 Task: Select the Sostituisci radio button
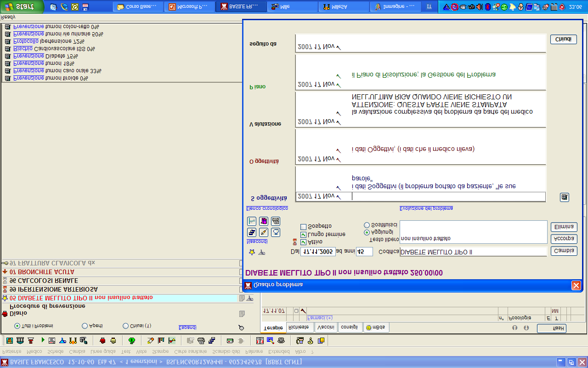point(367,225)
